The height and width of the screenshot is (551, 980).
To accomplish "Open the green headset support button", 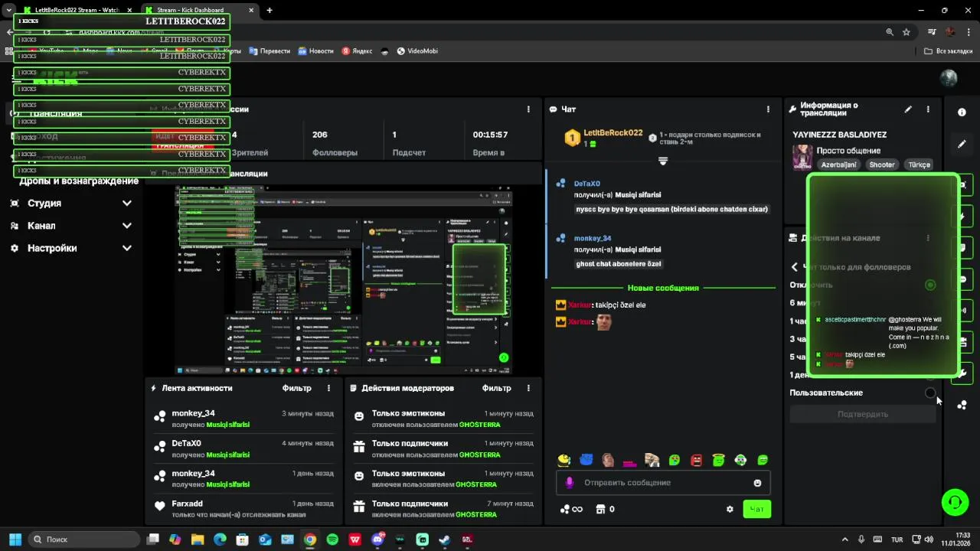I will [955, 502].
